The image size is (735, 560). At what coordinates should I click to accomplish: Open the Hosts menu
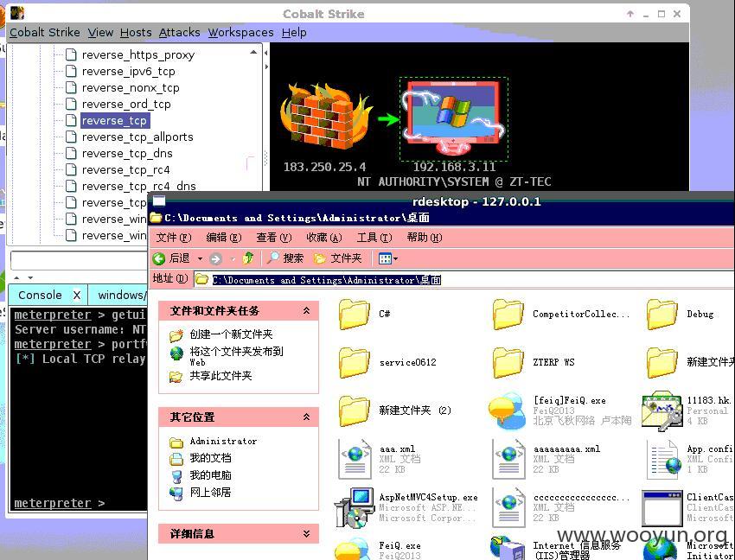pos(136,32)
